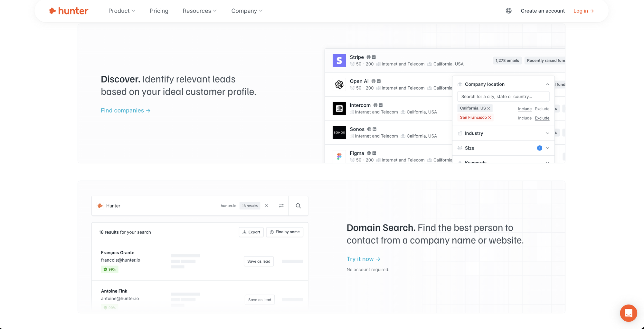Click the Sonos company name
The width and height of the screenshot is (644, 329).
click(357, 129)
